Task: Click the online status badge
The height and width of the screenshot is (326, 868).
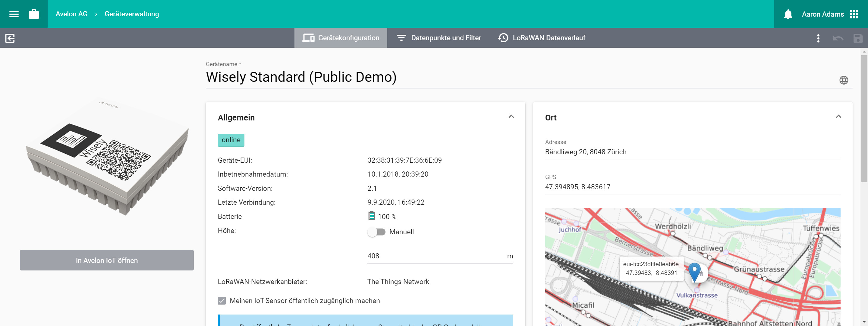Action: tap(231, 140)
